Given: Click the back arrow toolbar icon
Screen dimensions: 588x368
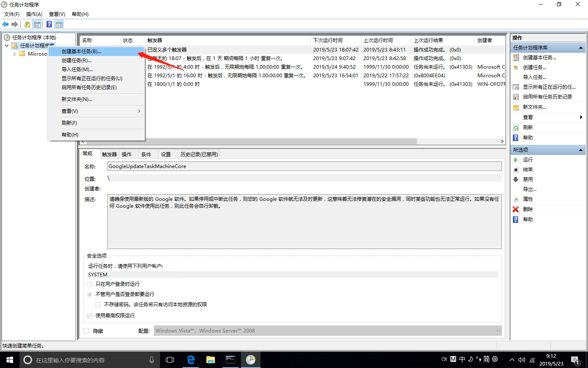Looking at the screenshot, I should 5,24.
